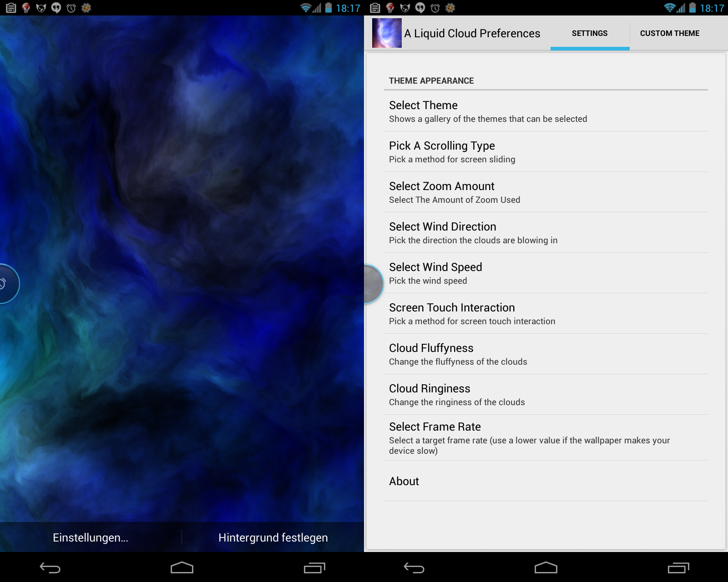Tap the clipboard notification icon in left status bar
The width and height of the screenshot is (728, 582).
(11, 8)
